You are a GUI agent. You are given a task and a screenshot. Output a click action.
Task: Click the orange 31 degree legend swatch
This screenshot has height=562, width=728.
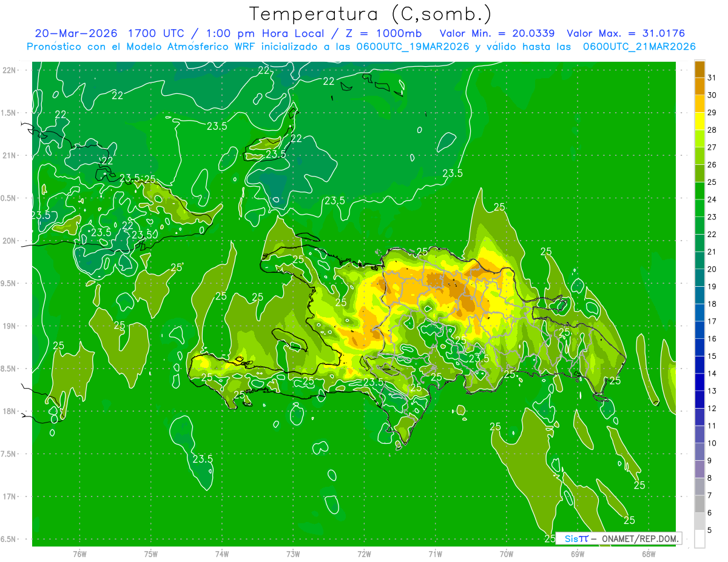point(699,69)
